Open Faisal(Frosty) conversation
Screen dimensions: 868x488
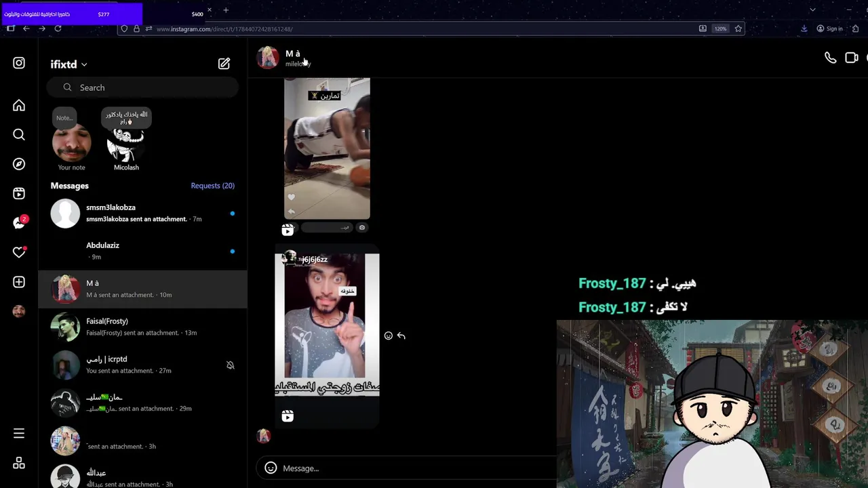(142, 327)
